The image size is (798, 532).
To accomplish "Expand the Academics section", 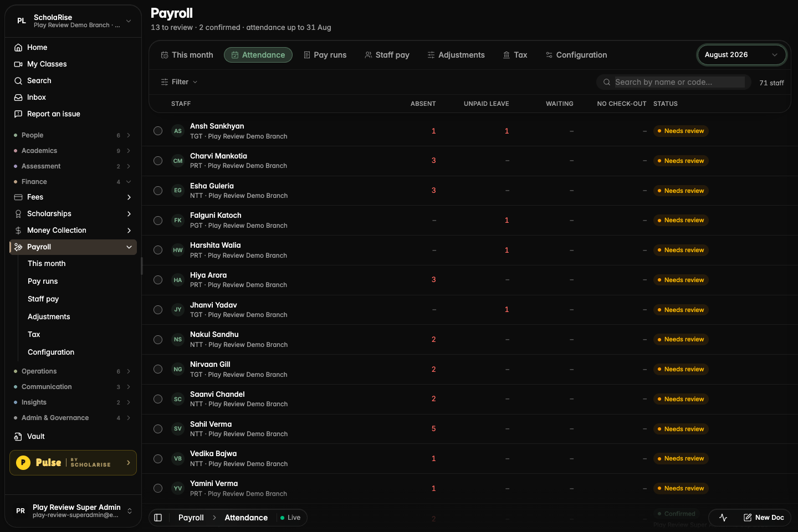I will (x=73, y=151).
